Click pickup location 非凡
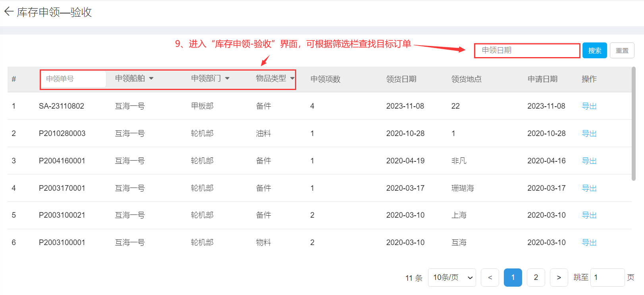This screenshot has width=644, height=295. pos(459,161)
